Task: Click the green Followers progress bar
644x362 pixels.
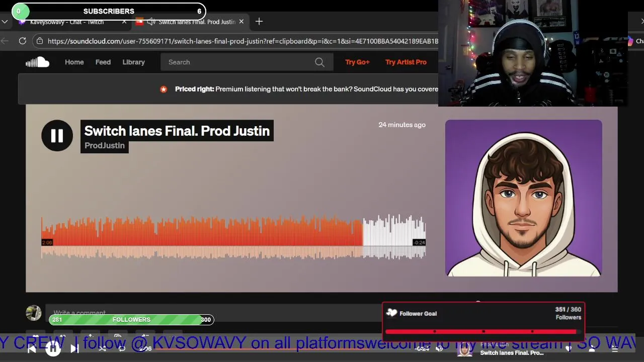Action: click(131, 319)
